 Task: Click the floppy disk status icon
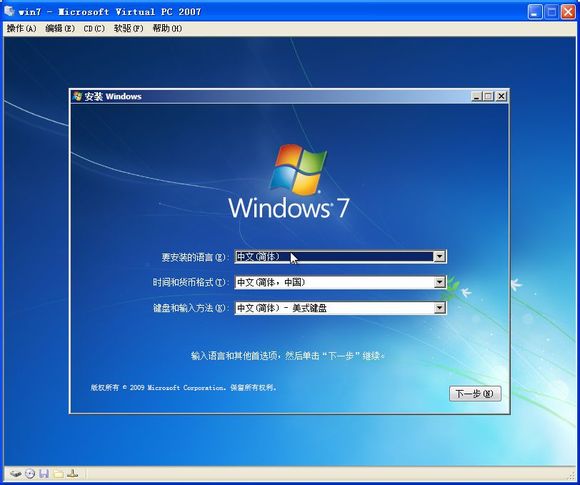coord(44,474)
